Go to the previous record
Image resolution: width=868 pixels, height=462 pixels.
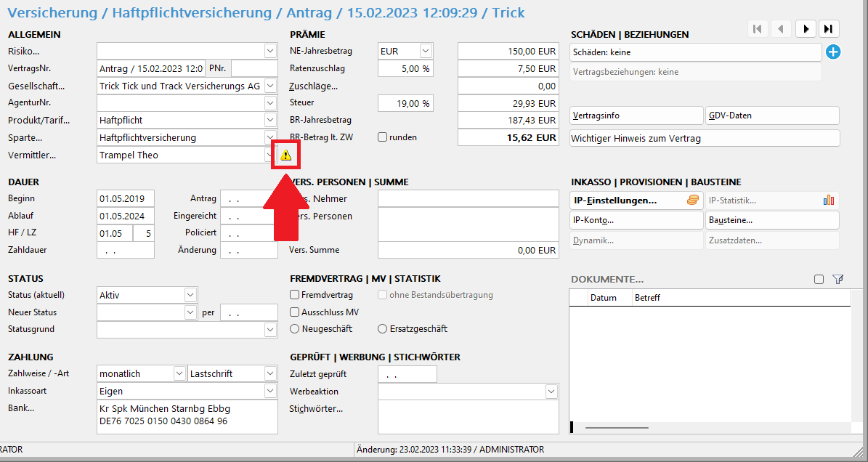pyautogui.click(x=781, y=28)
